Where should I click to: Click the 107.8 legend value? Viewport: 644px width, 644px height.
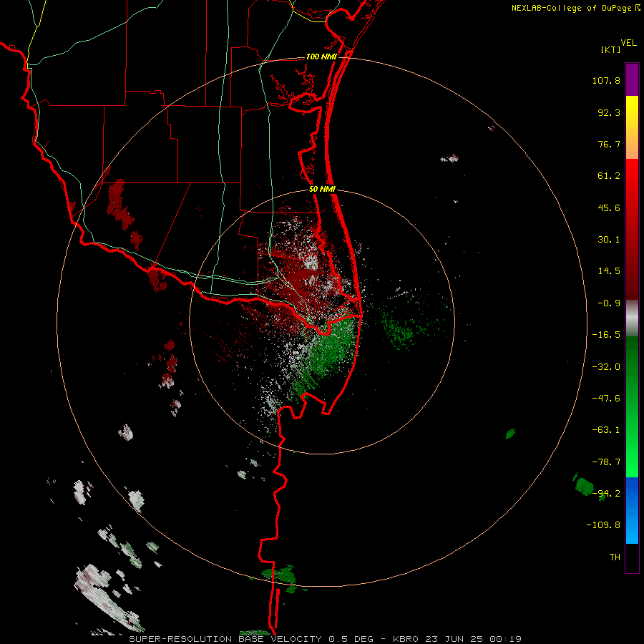pyautogui.click(x=606, y=80)
